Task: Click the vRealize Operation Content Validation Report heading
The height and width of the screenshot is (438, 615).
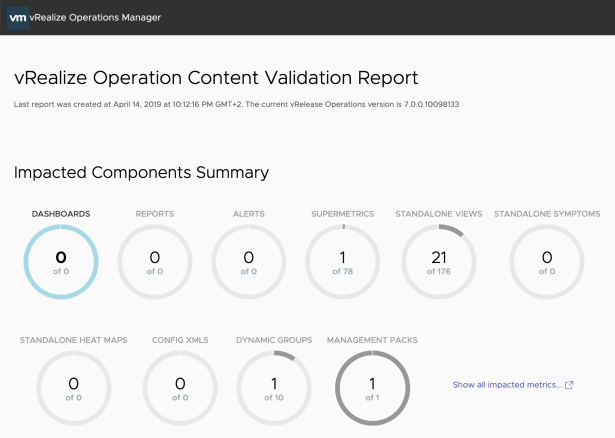Action: tap(216, 78)
